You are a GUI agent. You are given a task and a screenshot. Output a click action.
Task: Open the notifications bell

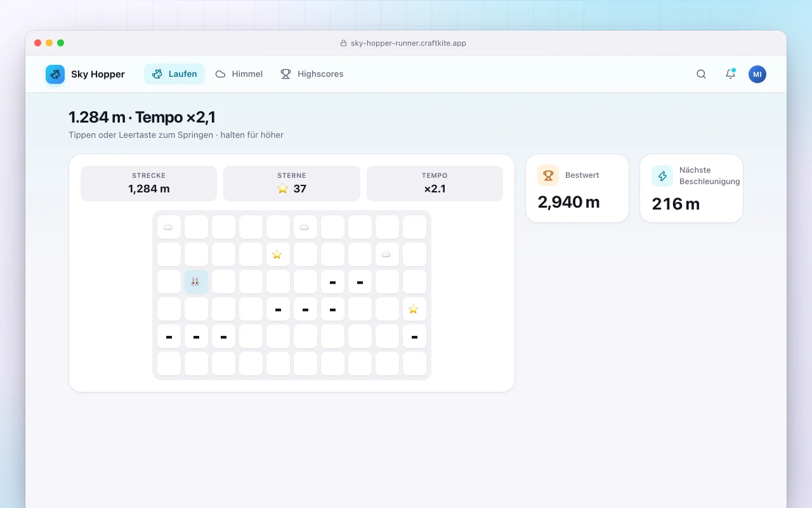[730, 74]
